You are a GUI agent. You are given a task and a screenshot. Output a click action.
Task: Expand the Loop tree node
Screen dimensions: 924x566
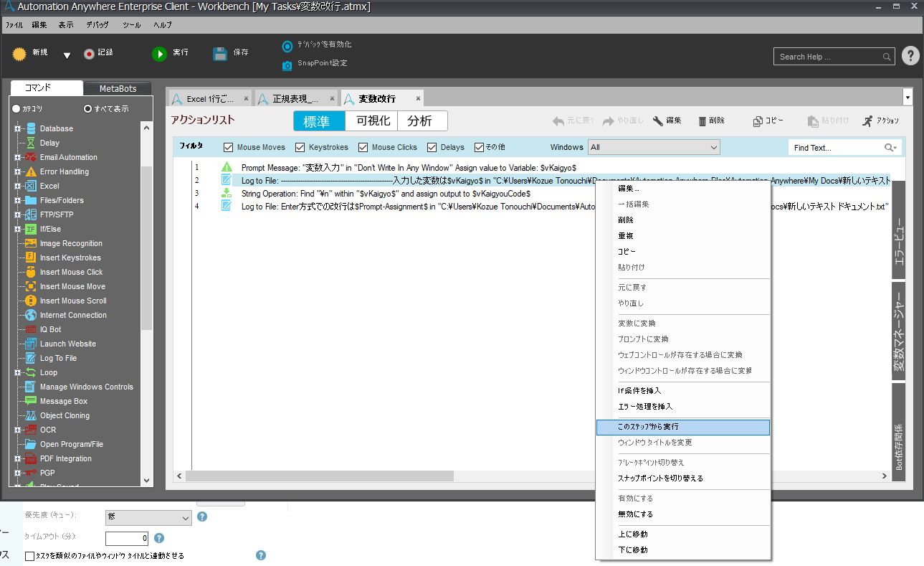17,372
